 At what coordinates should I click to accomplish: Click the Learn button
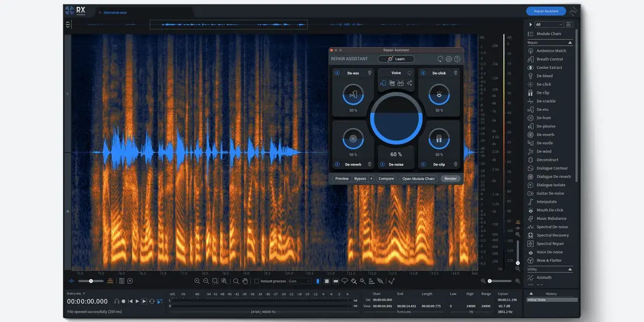396,59
